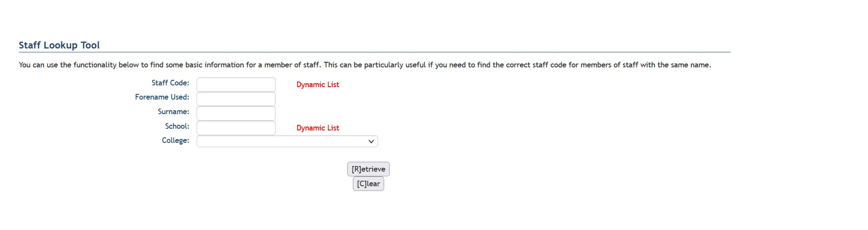Viewport: 868px width, 230px height.
Task: Click the Staff Code input field
Action: pyautogui.click(x=236, y=85)
